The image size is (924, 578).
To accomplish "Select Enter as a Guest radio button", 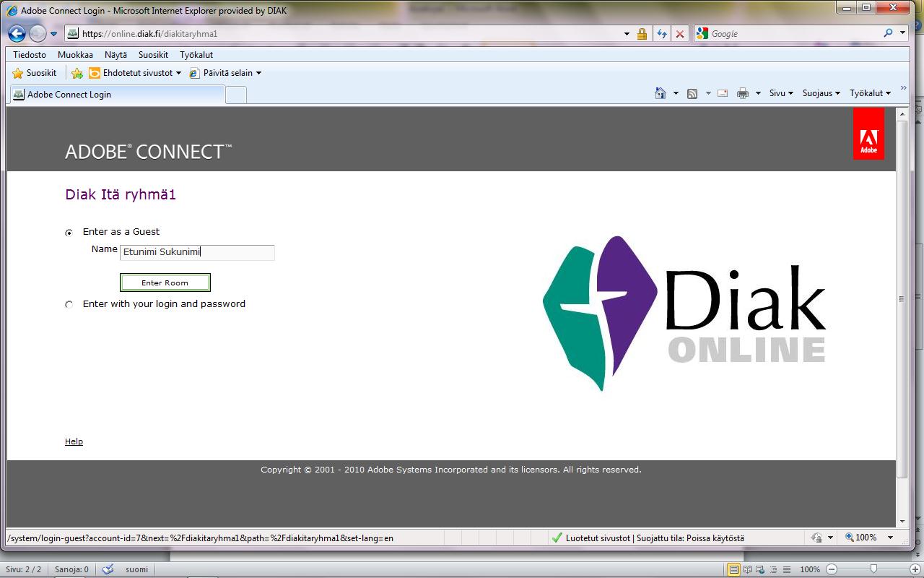I will tap(69, 233).
